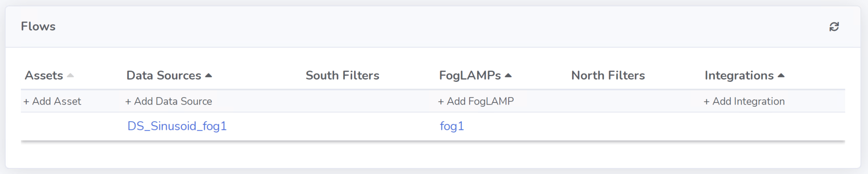Add a new asset
This screenshot has width=868, height=174.
click(52, 101)
